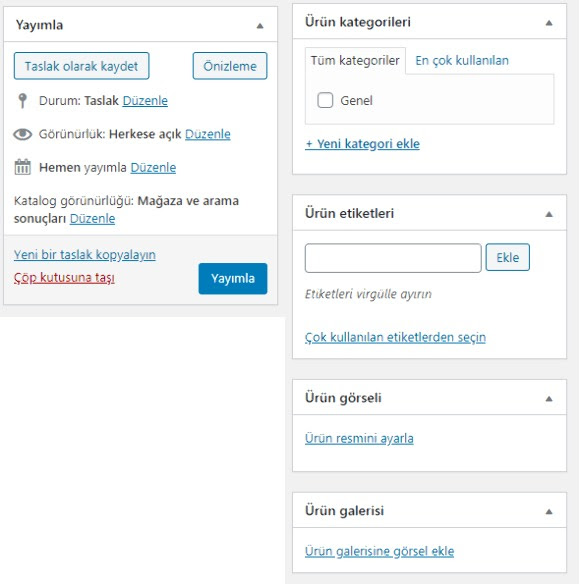Collapse the Ürün kategorileri panel
Viewport: 580px width, 584px height.
click(549, 23)
